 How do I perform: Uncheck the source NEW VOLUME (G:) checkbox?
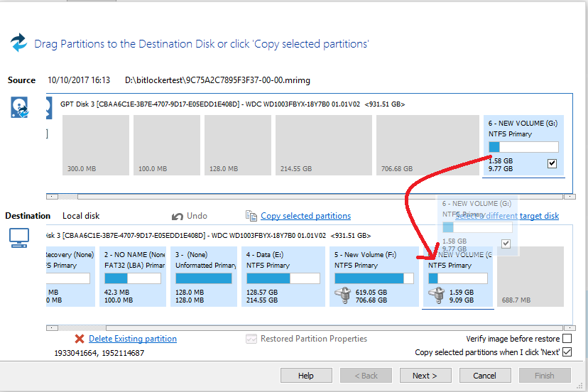coord(552,163)
